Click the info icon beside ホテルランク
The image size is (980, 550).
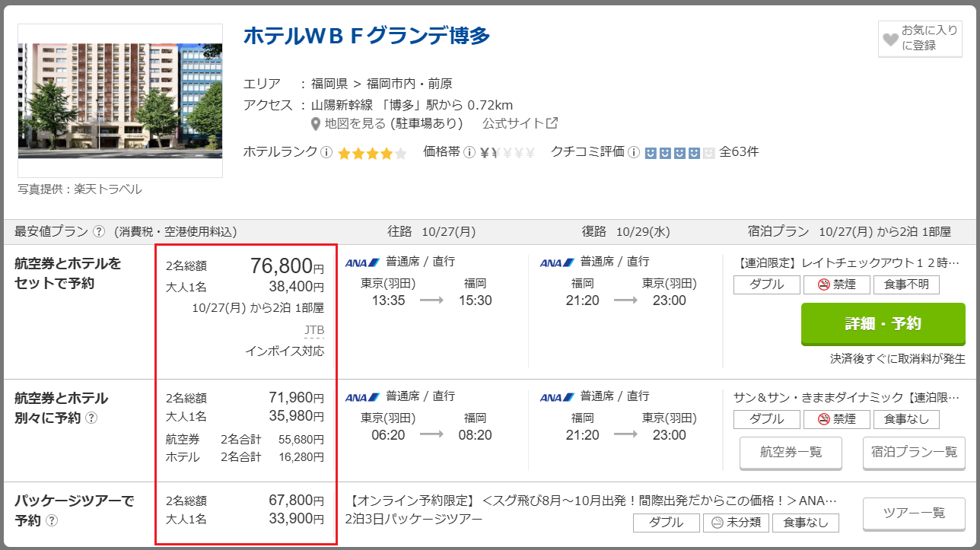coord(326,152)
